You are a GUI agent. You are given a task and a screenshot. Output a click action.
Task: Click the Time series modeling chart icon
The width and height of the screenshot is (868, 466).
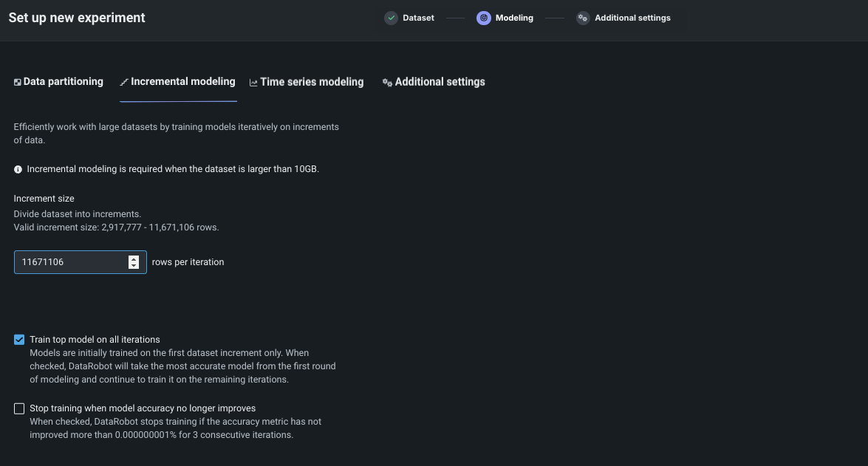tap(253, 83)
